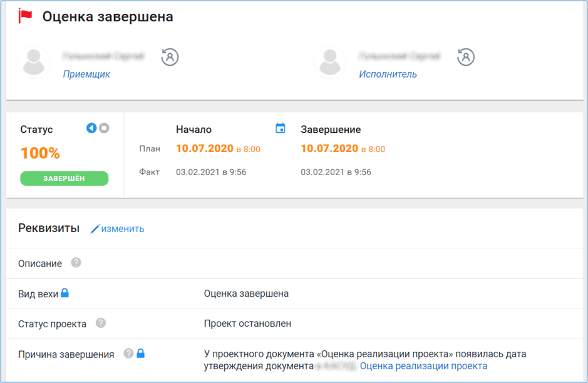Click the help icon beside Причина завершения
The height and width of the screenshot is (383, 588).
(x=128, y=354)
